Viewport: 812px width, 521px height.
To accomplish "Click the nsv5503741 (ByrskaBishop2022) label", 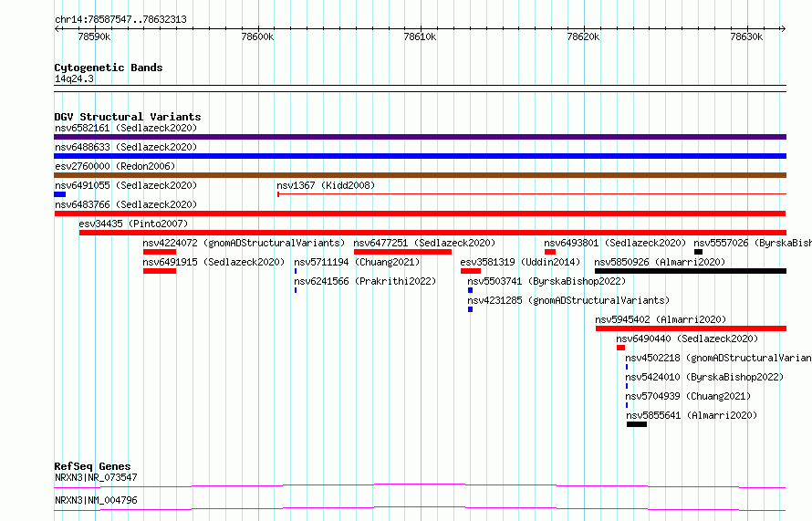I will [547, 281].
